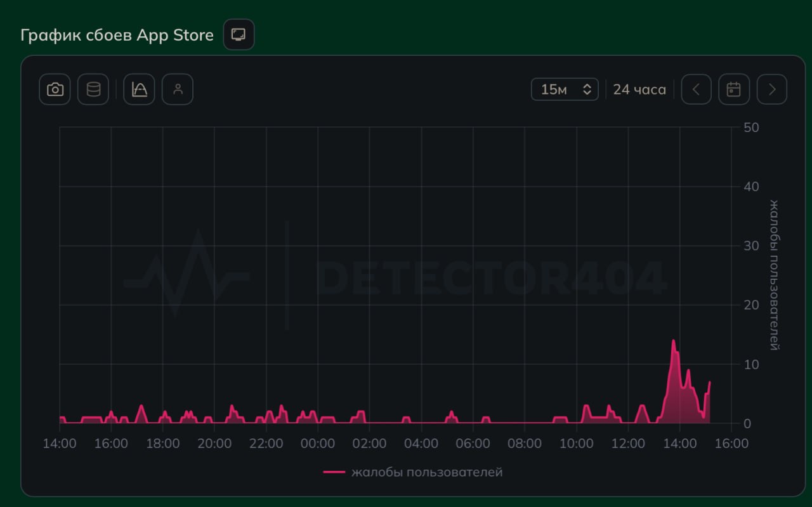This screenshot has width=812, height=507.
Task: Open the 15м interval dropdown
Action: click(x=565, y=89)
